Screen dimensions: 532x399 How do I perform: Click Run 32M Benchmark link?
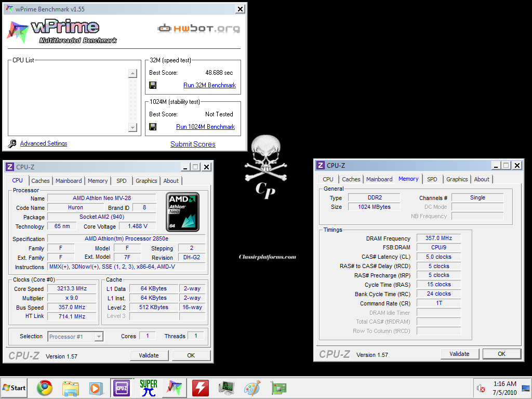coord(209,85)
